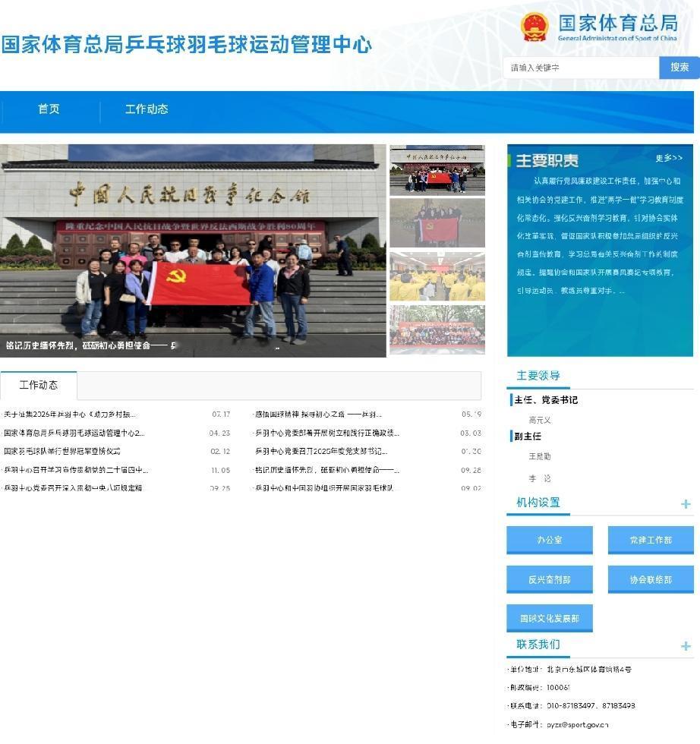Viewport: 700px width, 744px height.
Task: Click leader name 高元义
Action: pos(540,421)
